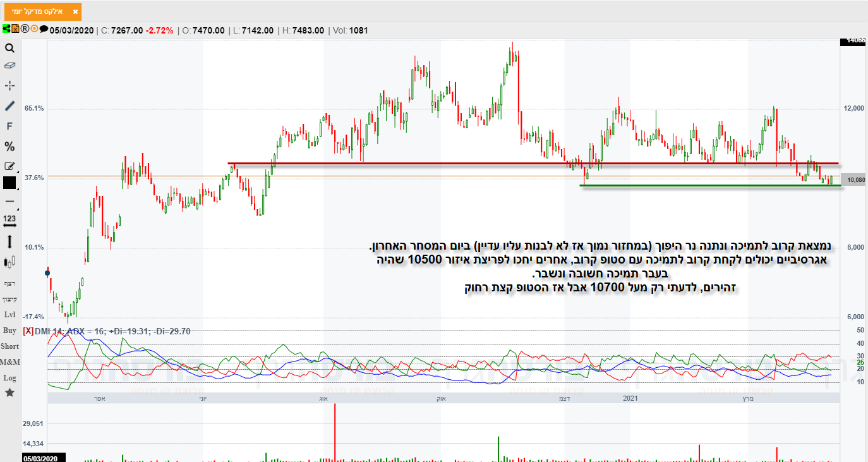The height and width of the screenshot is (462, 868).
Task: Add chart to favorites with star
Action: [x=9, y=392]
